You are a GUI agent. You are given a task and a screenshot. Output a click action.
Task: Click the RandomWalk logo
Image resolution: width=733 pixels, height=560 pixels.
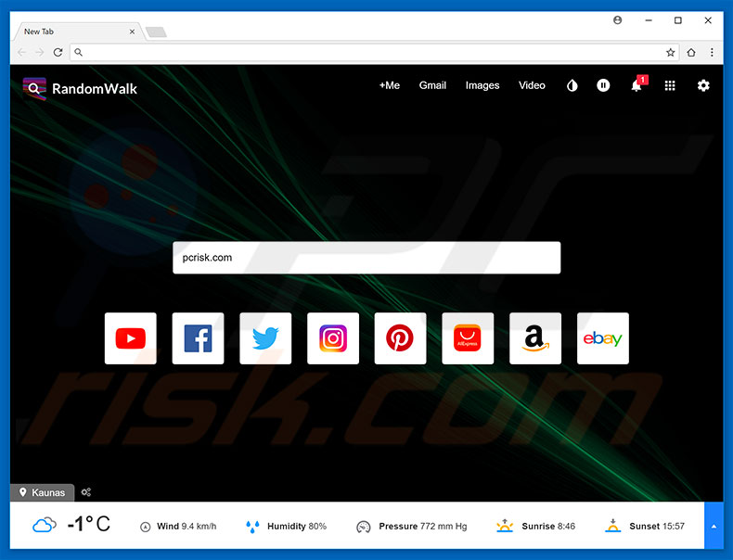click(x=80, y=88)
